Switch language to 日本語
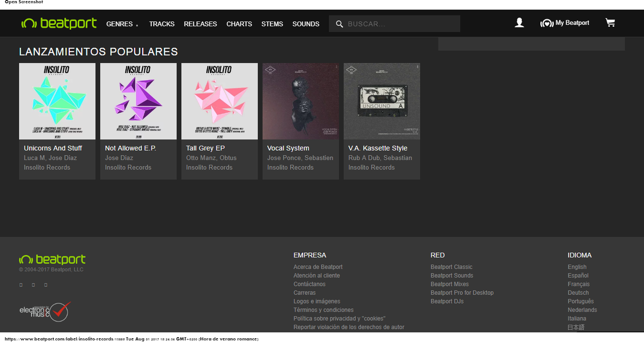Screen dimensions: 644x342 coord(576,327)
